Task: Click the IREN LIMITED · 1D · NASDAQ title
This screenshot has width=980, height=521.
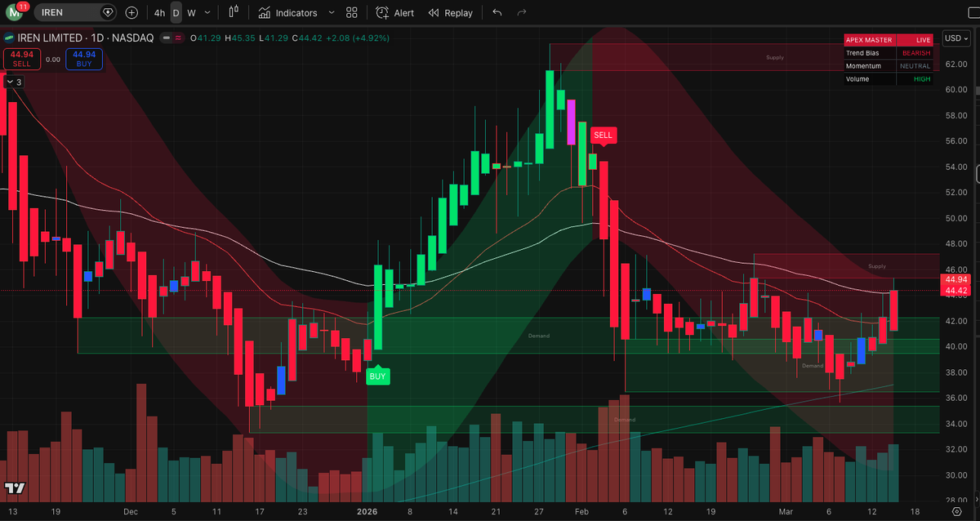Action: coord(86,38)
